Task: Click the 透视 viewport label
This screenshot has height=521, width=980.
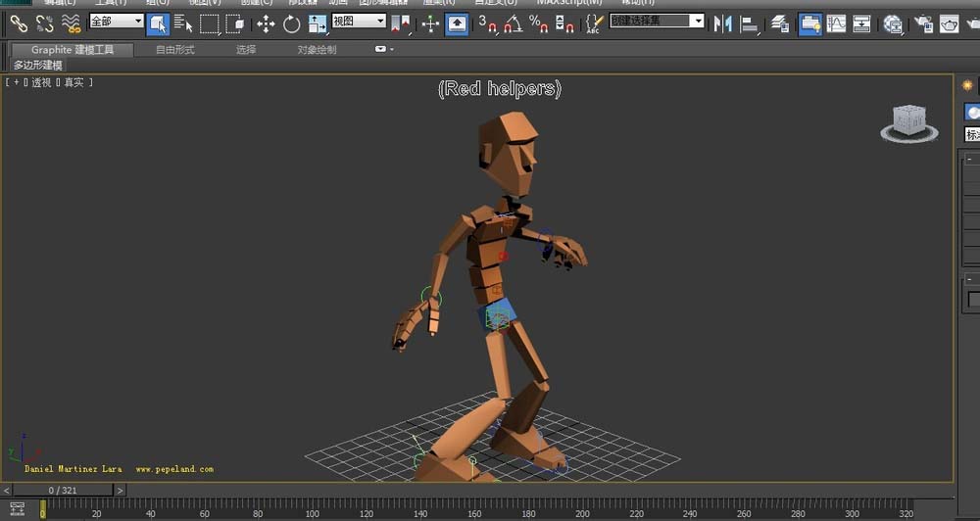Action: click(41, 83)
